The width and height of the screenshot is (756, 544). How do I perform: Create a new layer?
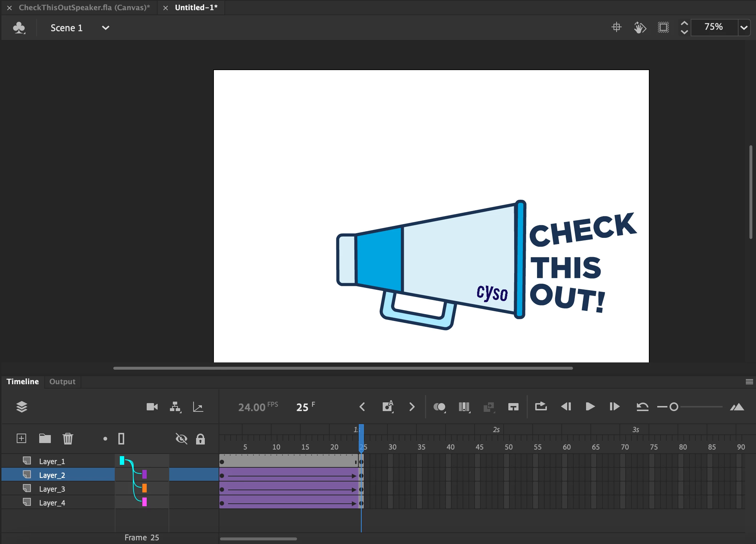coord(21,438)
